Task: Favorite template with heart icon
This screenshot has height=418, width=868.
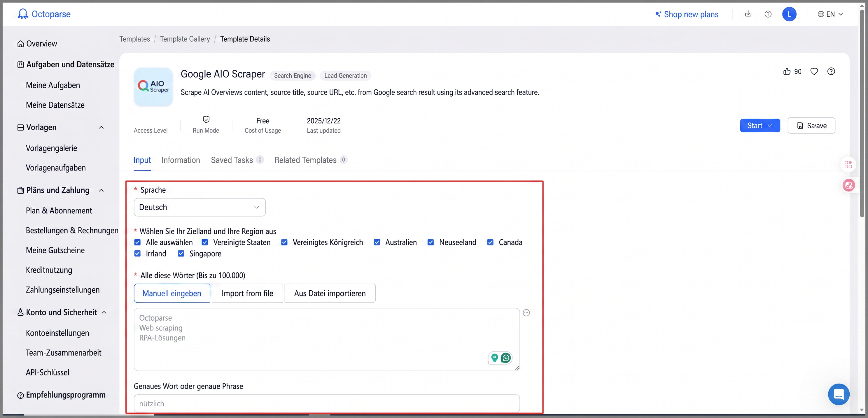Action: [814, 71]
